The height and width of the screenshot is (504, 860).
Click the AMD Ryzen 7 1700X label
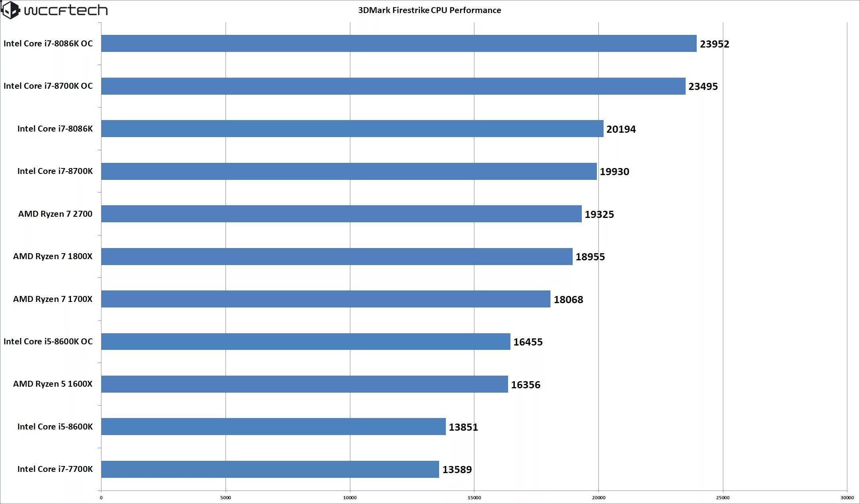coord(53,299)
